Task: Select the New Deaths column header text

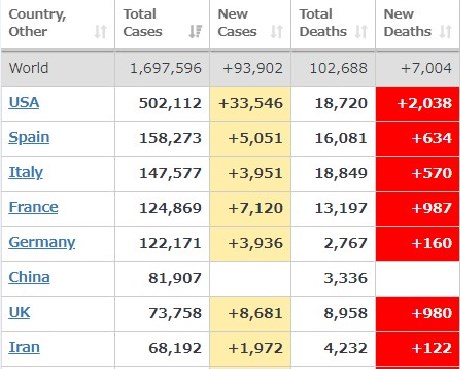Action: (x=407, y=23)
